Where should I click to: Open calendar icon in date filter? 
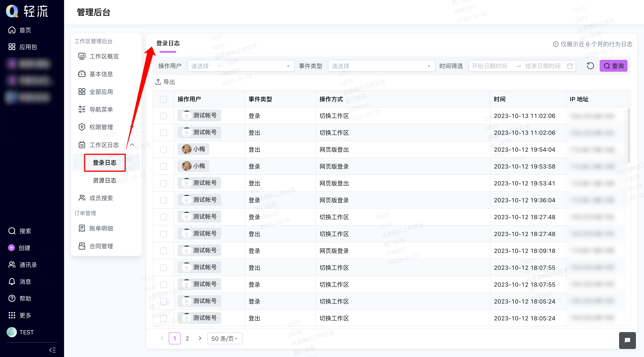coord(570,66)
